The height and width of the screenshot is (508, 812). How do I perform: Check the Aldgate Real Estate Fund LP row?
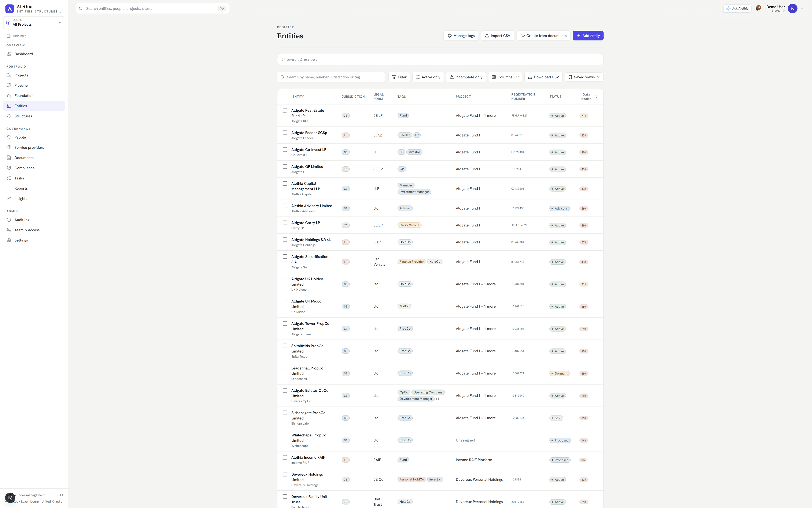coord(285,110)
